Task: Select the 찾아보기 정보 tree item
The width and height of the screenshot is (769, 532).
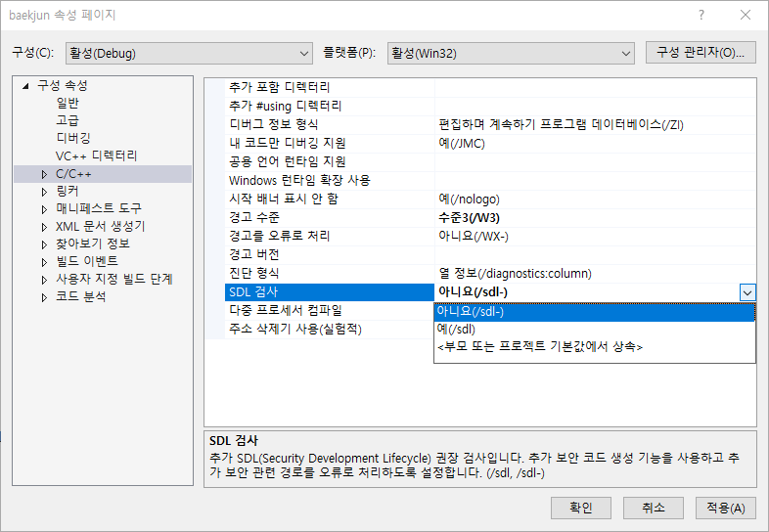Action: coord(93,244)
